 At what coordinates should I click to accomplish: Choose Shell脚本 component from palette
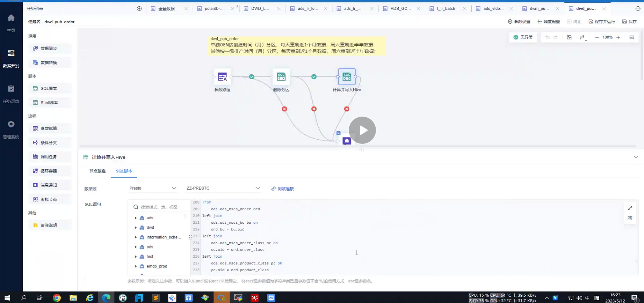[x=50, y=103]
